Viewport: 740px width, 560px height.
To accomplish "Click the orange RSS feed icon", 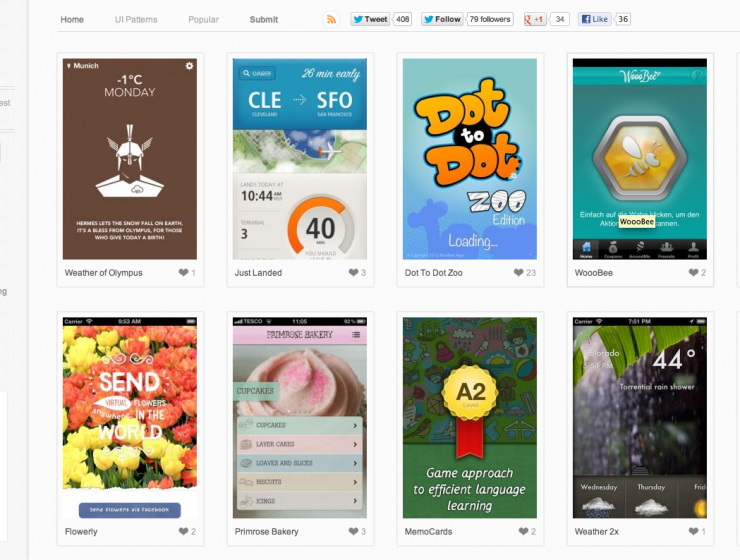I will 331,19.
